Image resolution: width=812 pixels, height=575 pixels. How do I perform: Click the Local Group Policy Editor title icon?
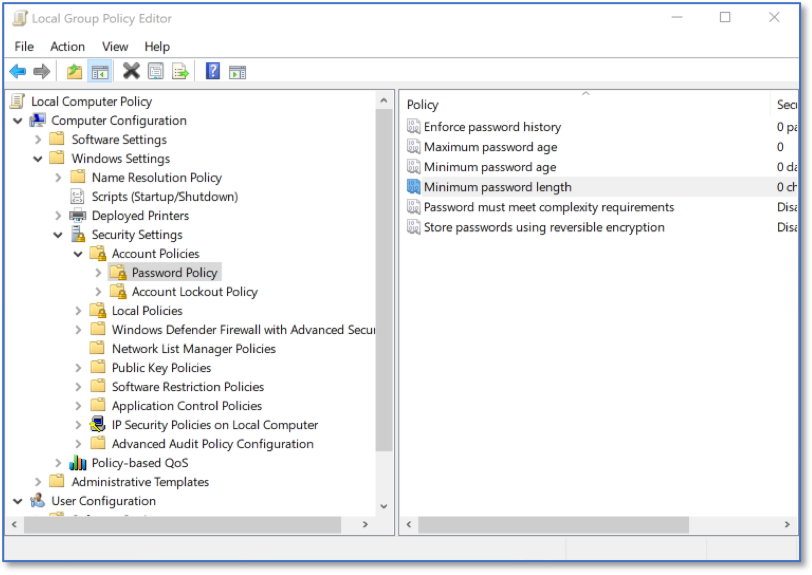20,18
